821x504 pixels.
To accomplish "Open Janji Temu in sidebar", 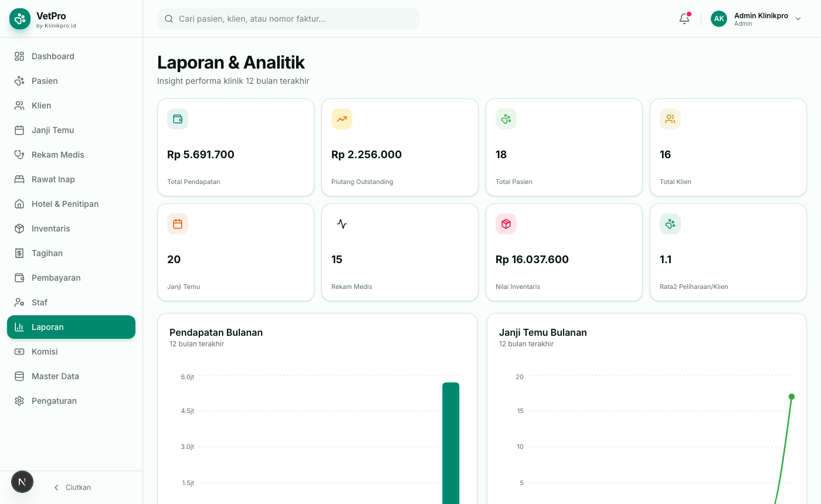I will [x=71, y=130].
